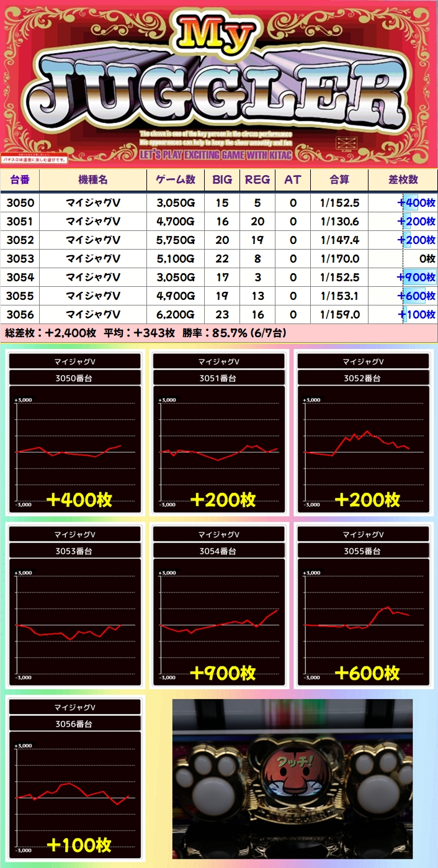Select machine number 3055 cell
Viewport: 438px width, 868px height.
(20, 296)
